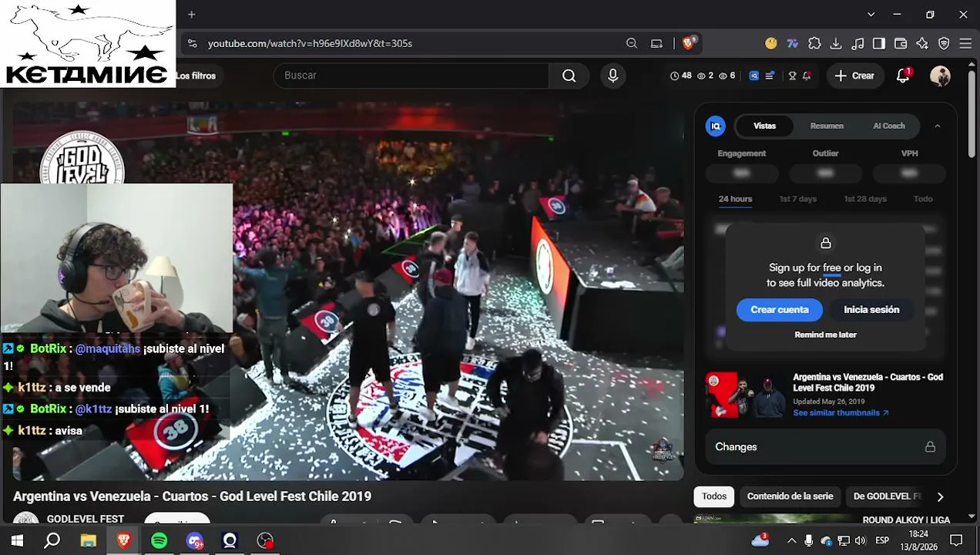This screenshot has width=980, height=555.
Task: Open browser zoom magnifier in address bar
Action: (632, 43)
